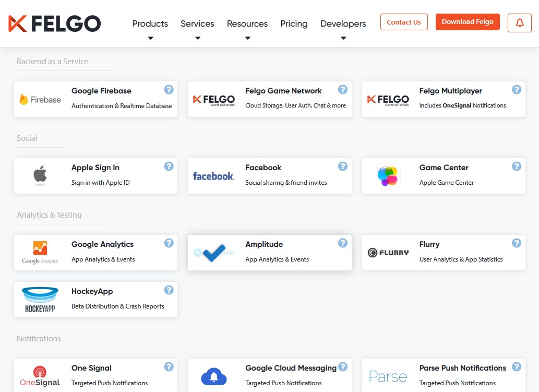Screen dimensions: 539x392
Task: Expand the Developers dropdown menu
Action: (343, 23)
